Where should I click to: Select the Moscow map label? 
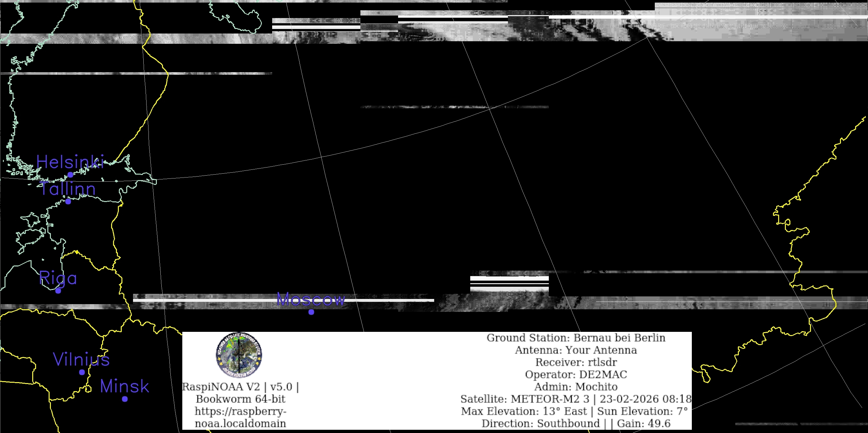coord(311,299)
